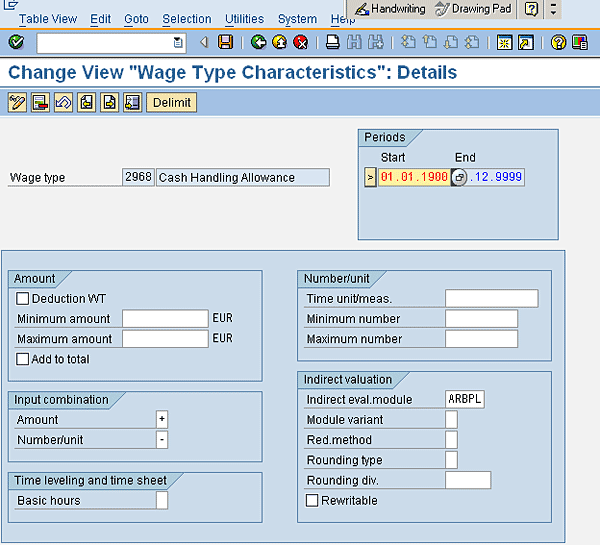Viewport: 600px width, 545px height.
Task: Click the Minimum amount input field
Action: click(165, 318)
